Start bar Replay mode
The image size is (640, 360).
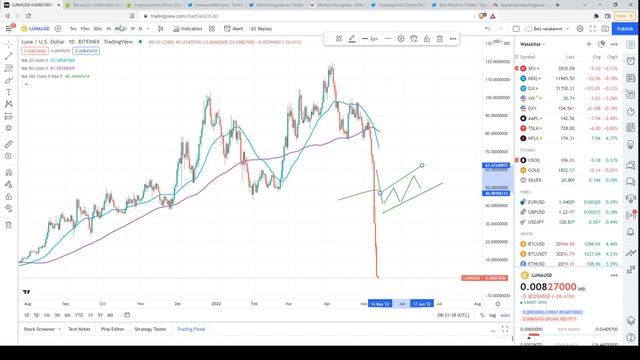(x=261, y=29)
